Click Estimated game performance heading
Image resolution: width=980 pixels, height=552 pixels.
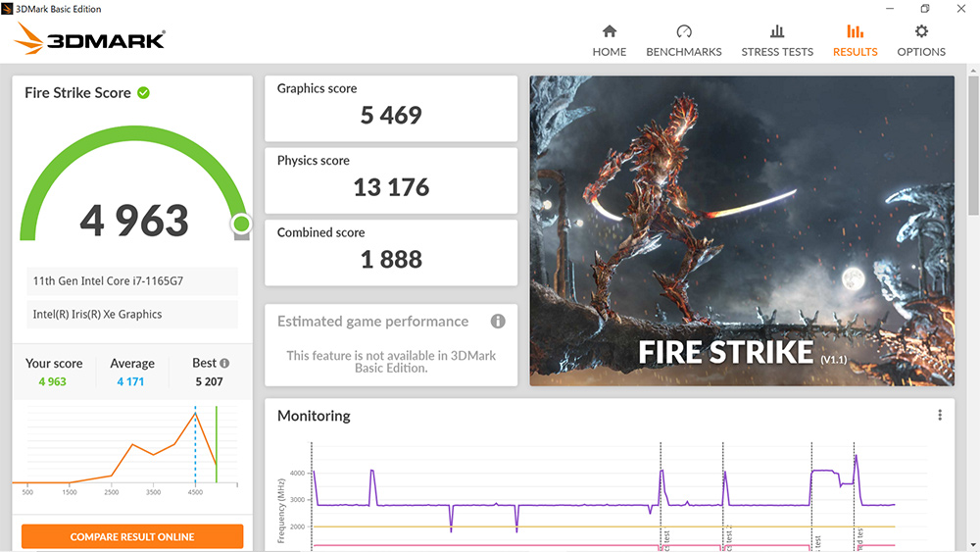click(x=372, y=322)
